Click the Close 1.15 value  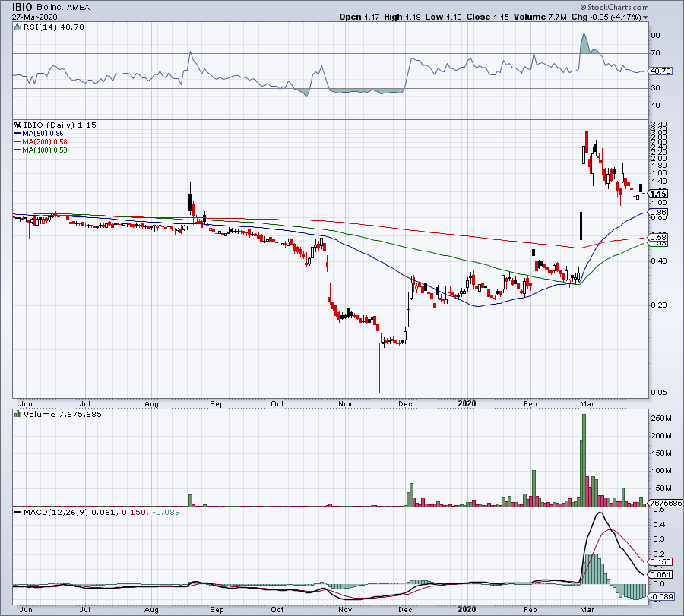pos(487,17)
